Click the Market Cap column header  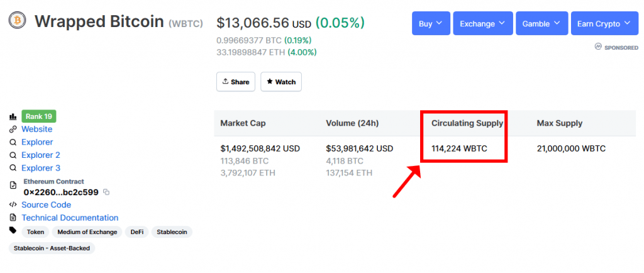pos(243,123)
